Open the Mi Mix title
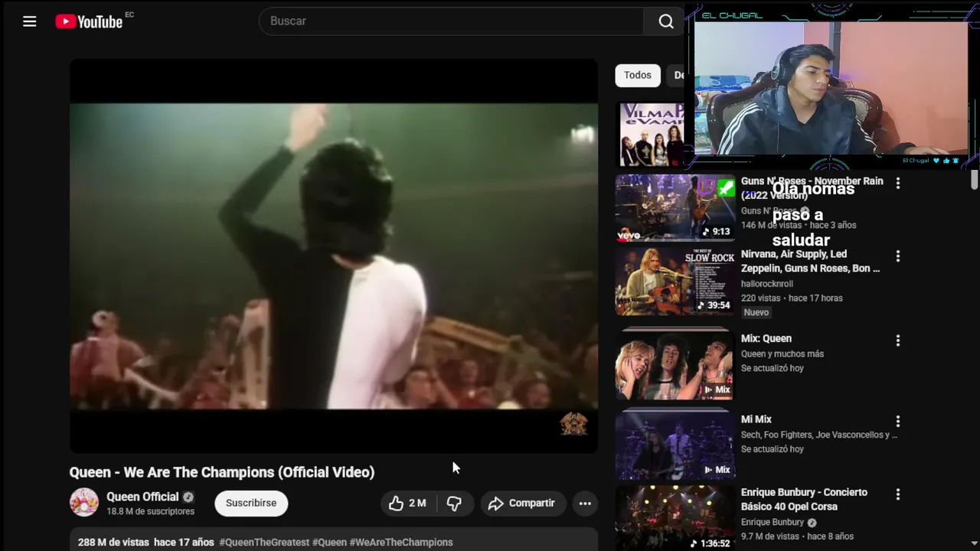 point(756,419)
